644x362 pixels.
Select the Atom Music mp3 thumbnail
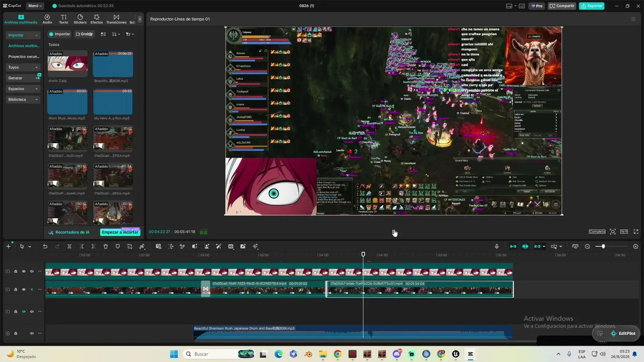click(x=67, y=102)
